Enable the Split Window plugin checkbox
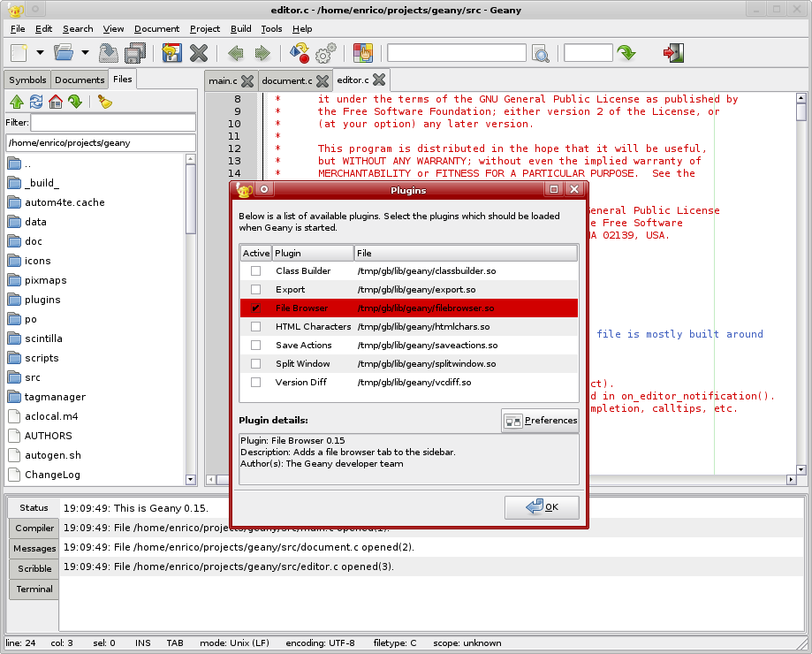Image resolution: width=812 pixels, height=654 pixels. pyautogui.click(x=256, y=363)
